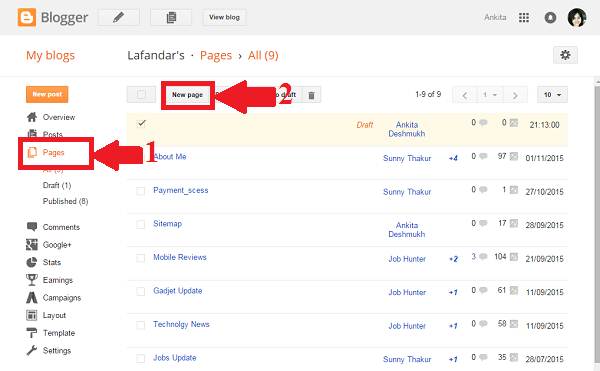Viewport: 600px width, 371px height.
Task: Click the Overview house icon
Action: click(32, 117)
